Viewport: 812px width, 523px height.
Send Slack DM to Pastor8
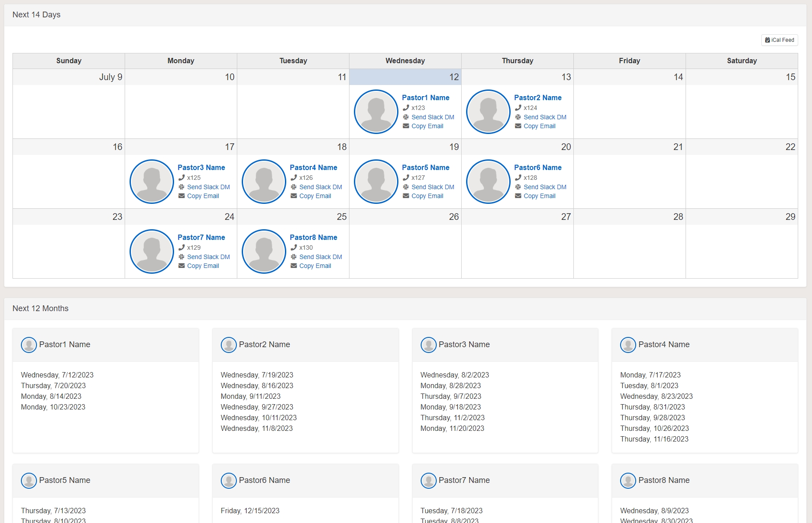click(321, 257)
